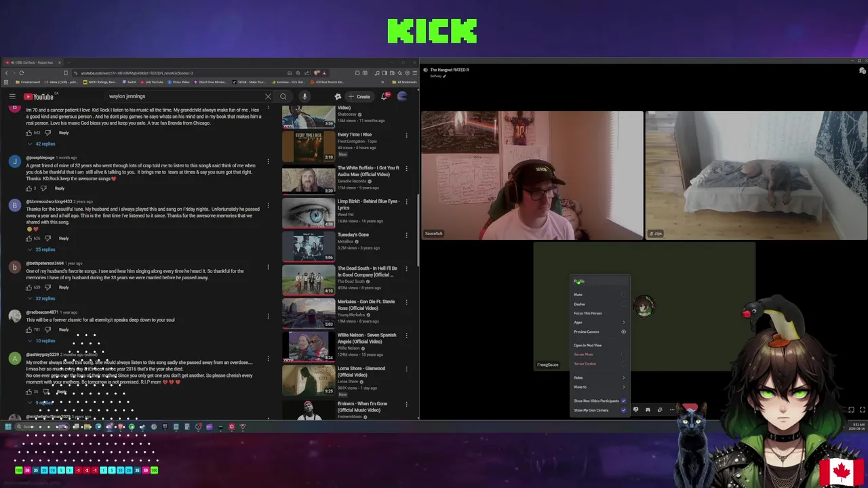Open the YouTube notifications bell
Screen dimensions: 868x488
click(x=384, y=96)
